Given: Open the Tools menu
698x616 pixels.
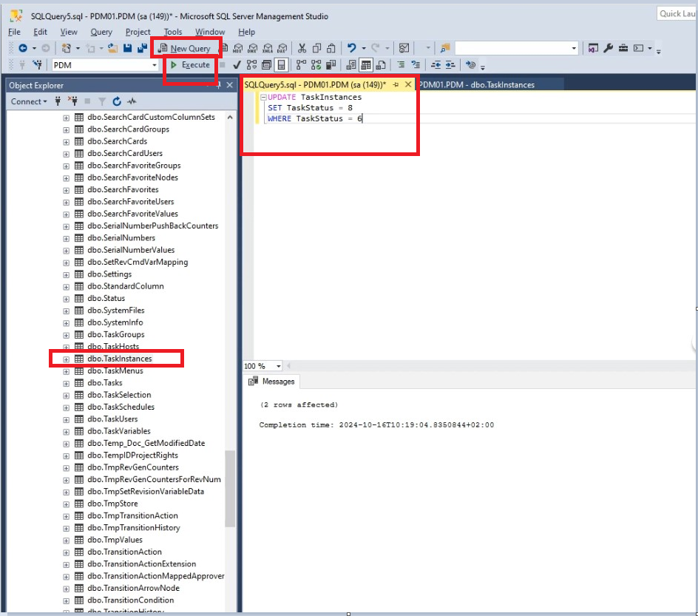Looking at the screenshot, I should click(173, 32).
